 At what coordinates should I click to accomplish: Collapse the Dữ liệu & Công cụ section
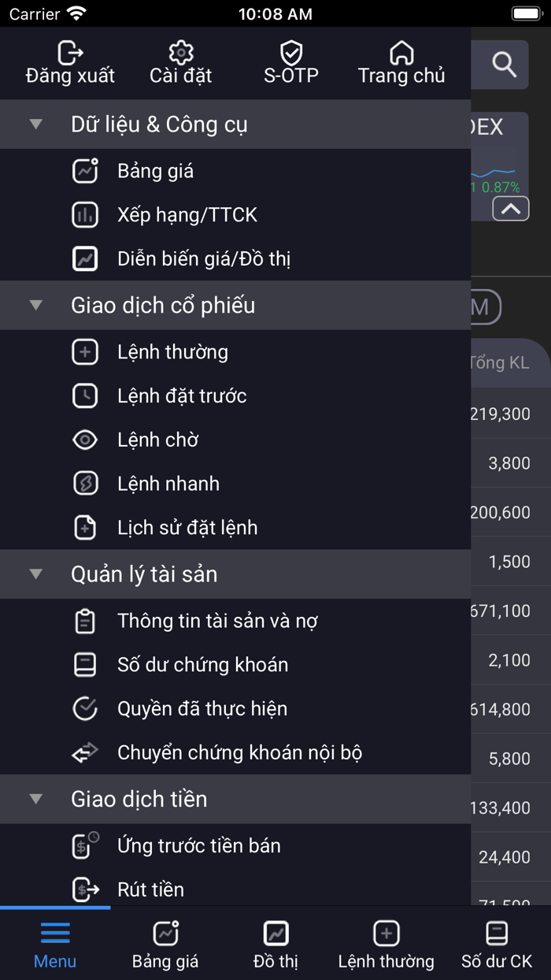[x=35, y=124]
